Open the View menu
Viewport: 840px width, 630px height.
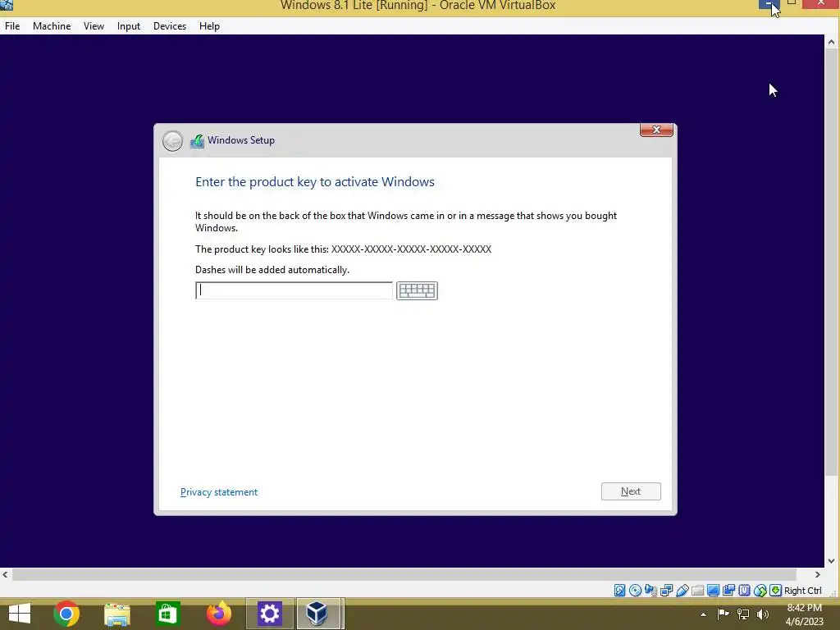point(94,25)
